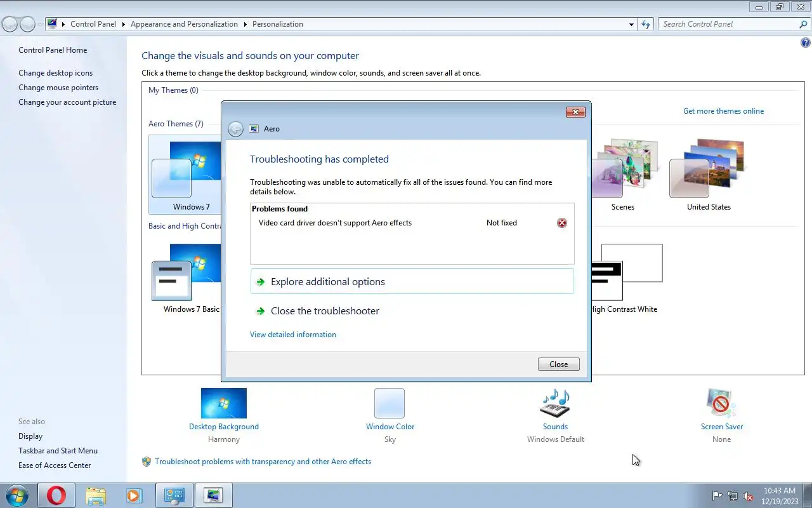Expand Control Panel breadcrumb arrow
812x508 pixels.
[123, 24]
